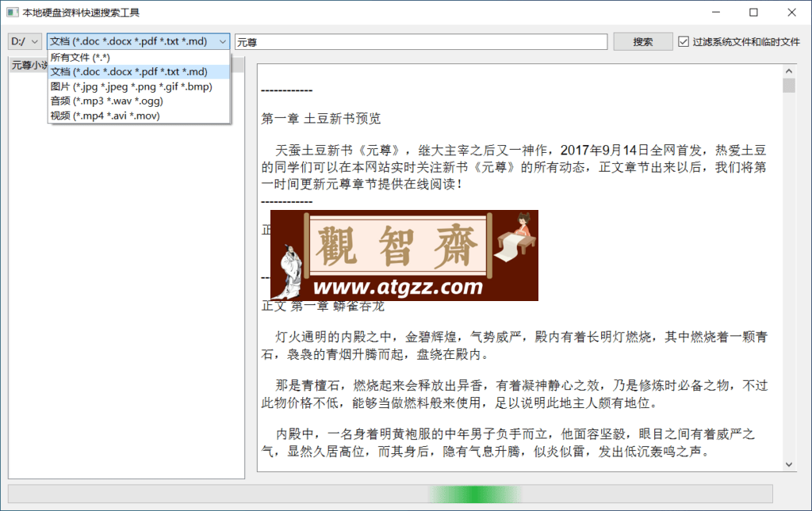Screen dimensions: 812x511
Task: Collapse the file type filter combo box
Action: tap(138, 41)
